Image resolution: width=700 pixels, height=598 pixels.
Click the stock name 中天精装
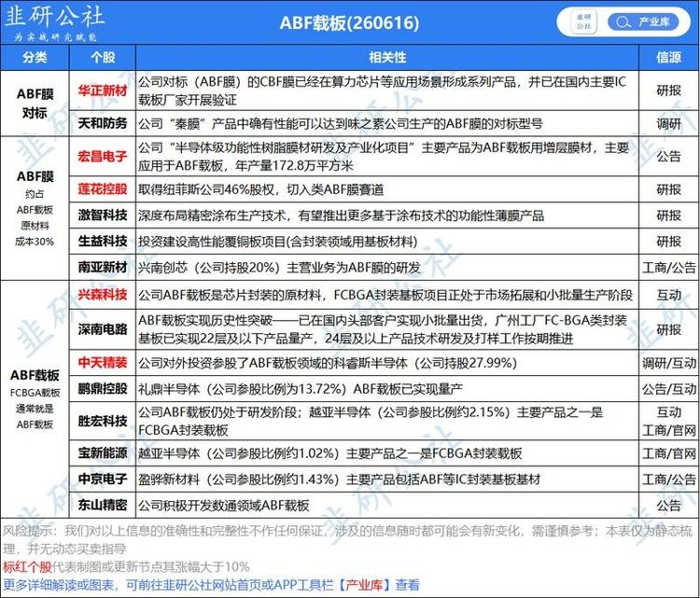point(103,362)
